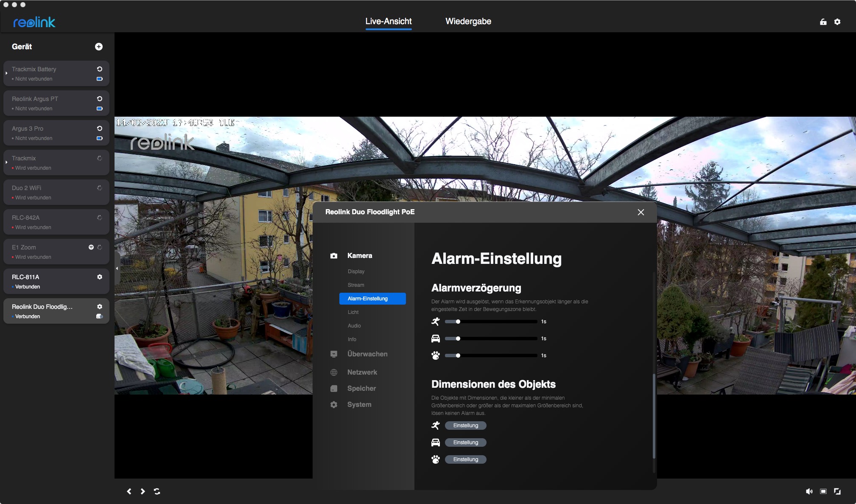856x504 pixels.
Task: Close the Reolink Duo Floodlight PoE dialog
Action: click(641, 212)
